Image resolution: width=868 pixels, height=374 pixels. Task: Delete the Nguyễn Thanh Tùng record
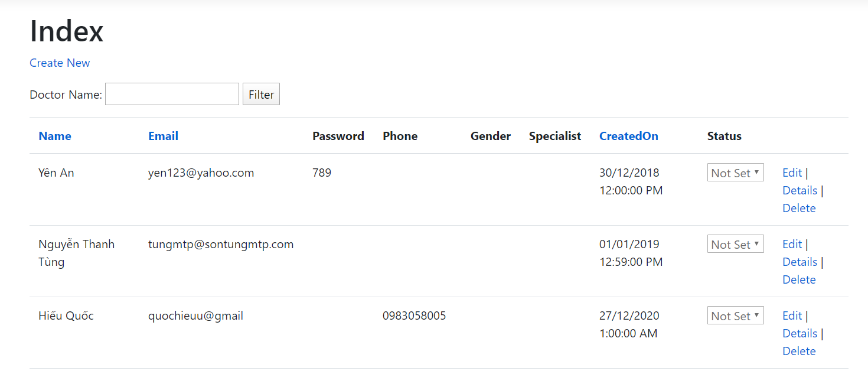[x=799, y=279]
